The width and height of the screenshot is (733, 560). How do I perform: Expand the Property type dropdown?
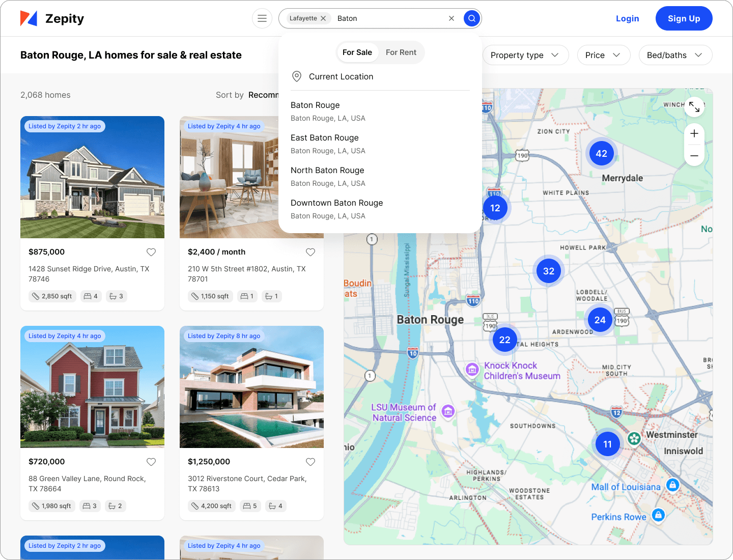click(525, 55)
